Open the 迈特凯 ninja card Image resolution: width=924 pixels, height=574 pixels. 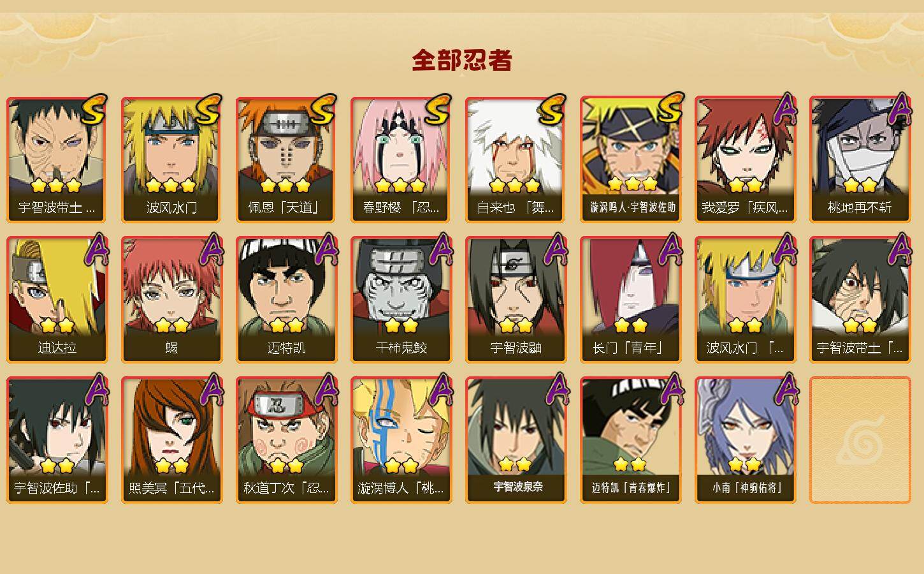pos(286,300)
